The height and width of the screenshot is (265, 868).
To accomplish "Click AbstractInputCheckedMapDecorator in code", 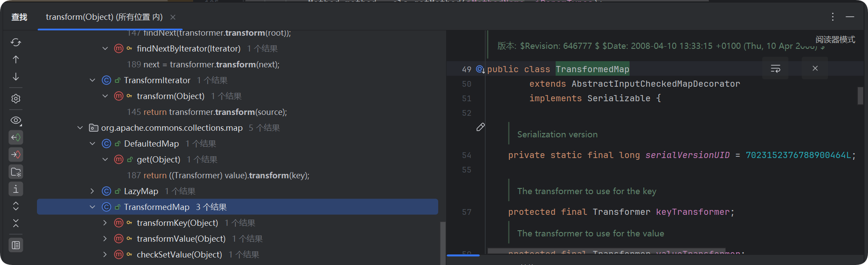I will pos(656,84).
